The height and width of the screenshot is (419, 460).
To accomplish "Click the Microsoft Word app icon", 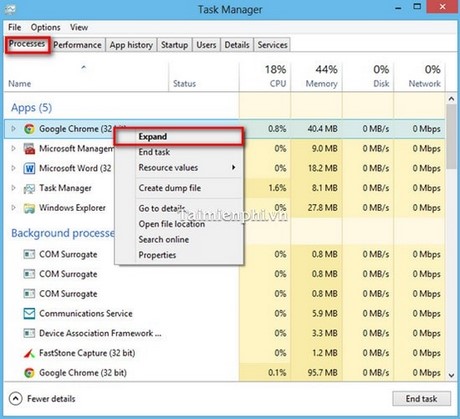I will [x=29, y=168].
